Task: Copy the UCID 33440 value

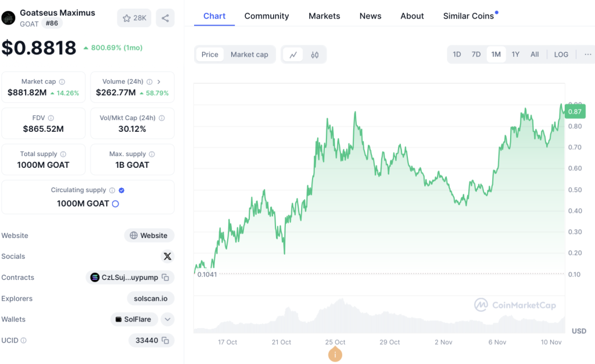Action: click(165, 340)
